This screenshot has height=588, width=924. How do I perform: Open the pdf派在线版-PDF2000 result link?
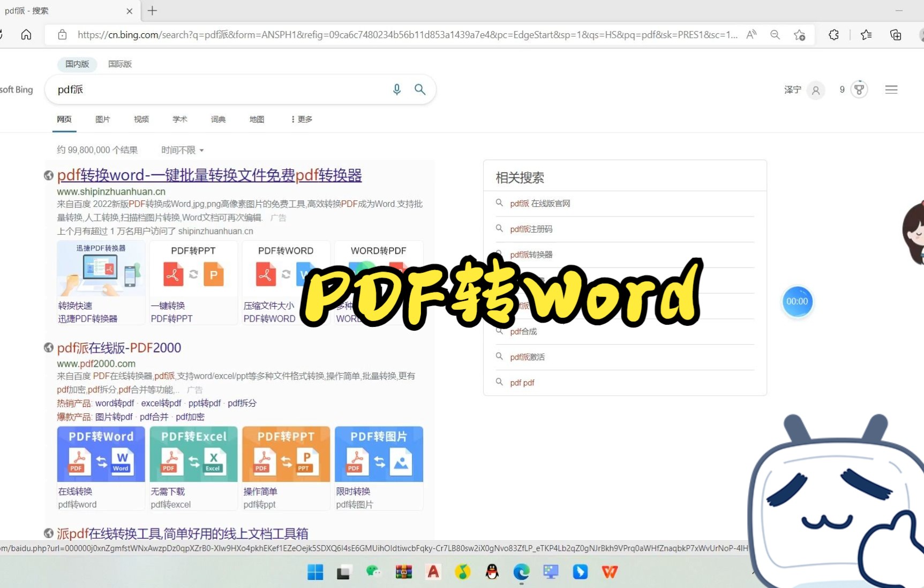[x=119, y=348]
